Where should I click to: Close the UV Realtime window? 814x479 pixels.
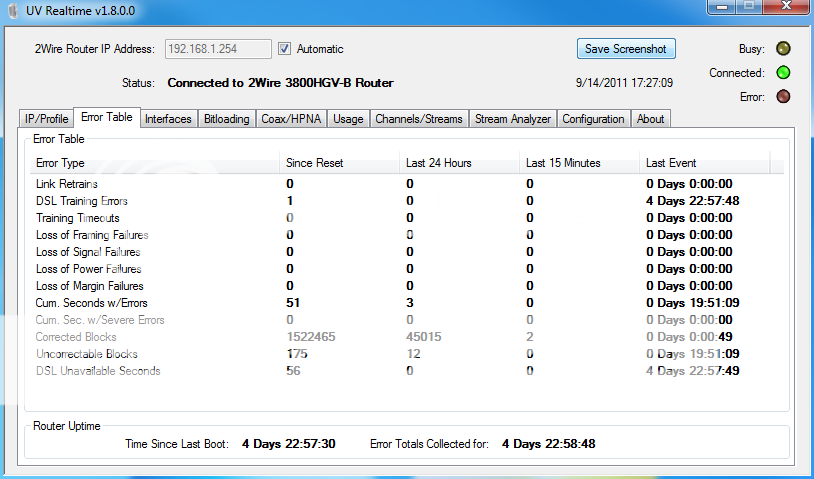[786, 7]
